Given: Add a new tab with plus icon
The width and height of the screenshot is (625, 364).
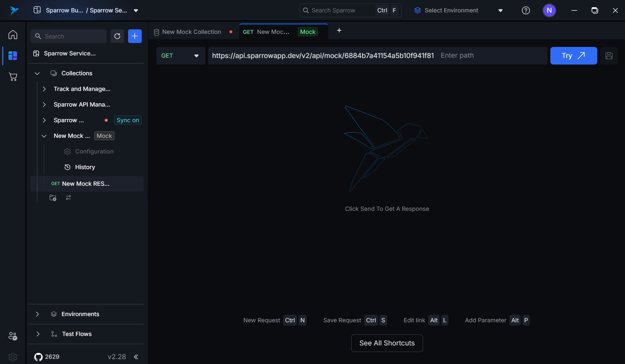Looking at the screenshot, I should coord(339,30).
